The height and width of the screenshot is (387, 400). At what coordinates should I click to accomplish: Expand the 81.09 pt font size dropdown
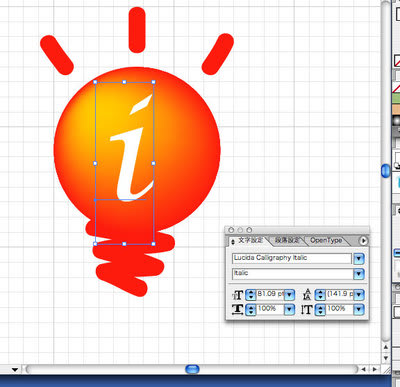coord(289,295)
